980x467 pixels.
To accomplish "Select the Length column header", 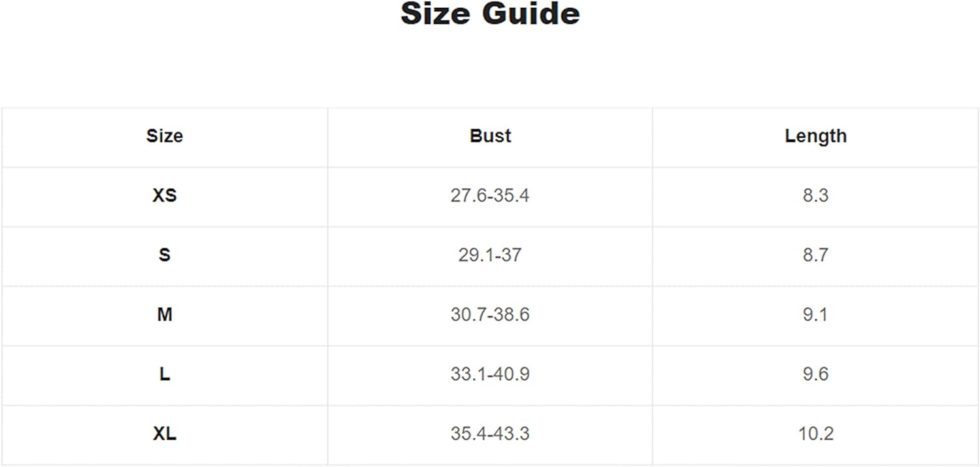I will click(x=815, y=136).
